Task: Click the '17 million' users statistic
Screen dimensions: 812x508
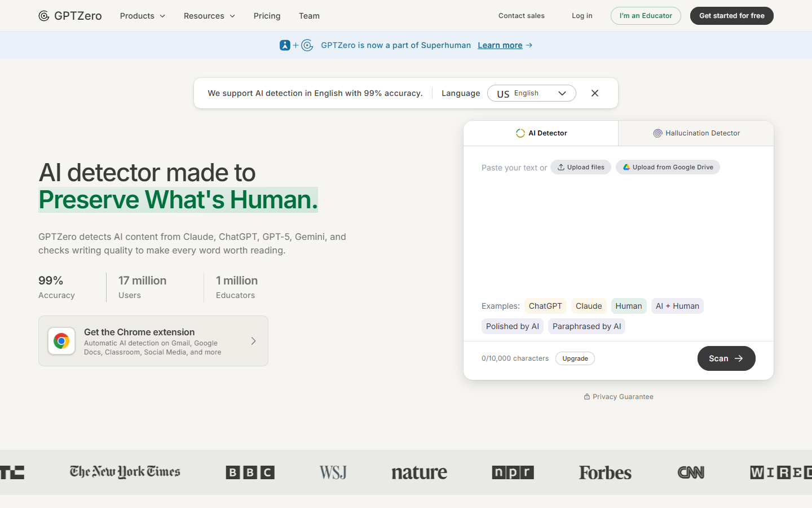Action: (x=143, y=281)
